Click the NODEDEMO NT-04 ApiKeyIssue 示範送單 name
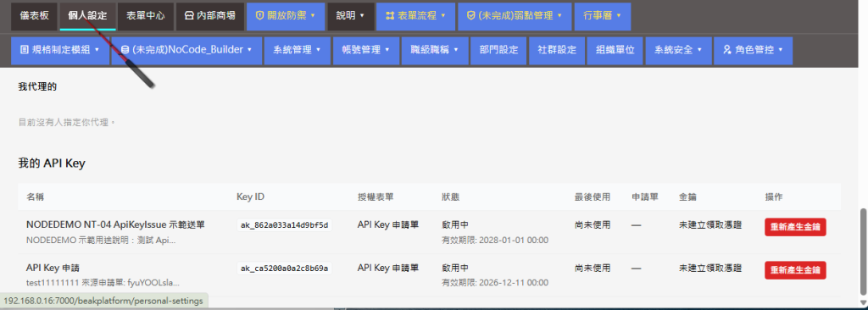This screenshot has height=310, width=868. (x=115, y=224)
